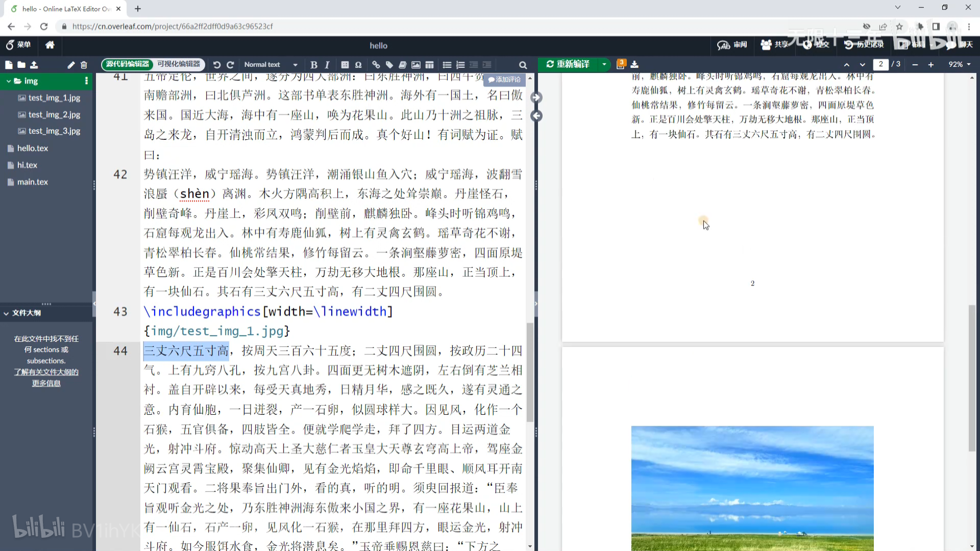Click the delete trash icon

84,65
